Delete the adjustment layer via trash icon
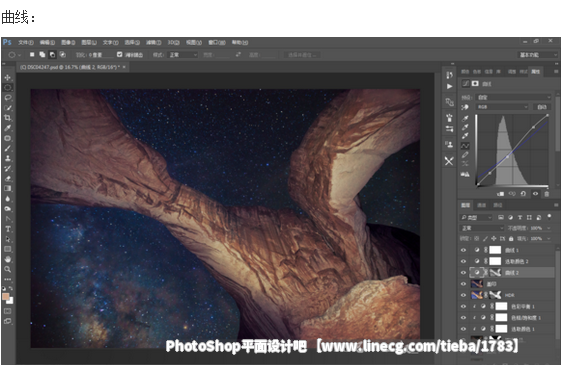574x365 pixels. [547, 194]
